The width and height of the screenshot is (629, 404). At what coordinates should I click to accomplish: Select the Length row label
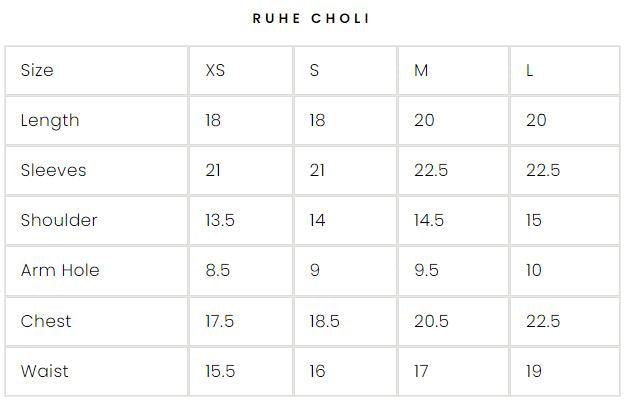(x=50, y=120)
